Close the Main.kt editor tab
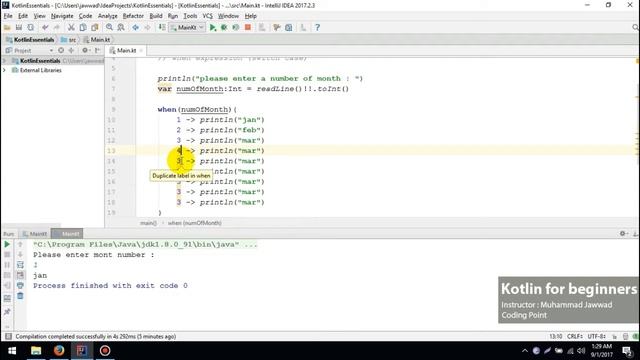640x360 pixels. click(x=141, y=51)
